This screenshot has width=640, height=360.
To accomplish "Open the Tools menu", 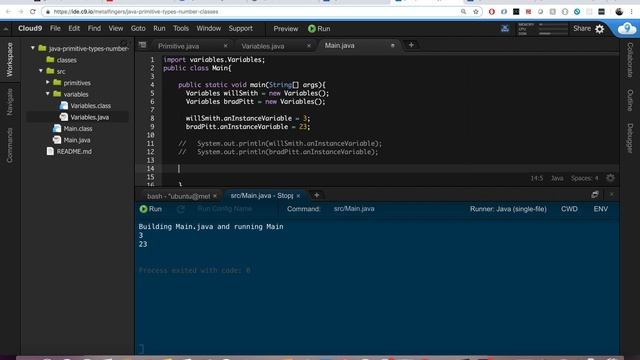I will click(x=181, y=29).
